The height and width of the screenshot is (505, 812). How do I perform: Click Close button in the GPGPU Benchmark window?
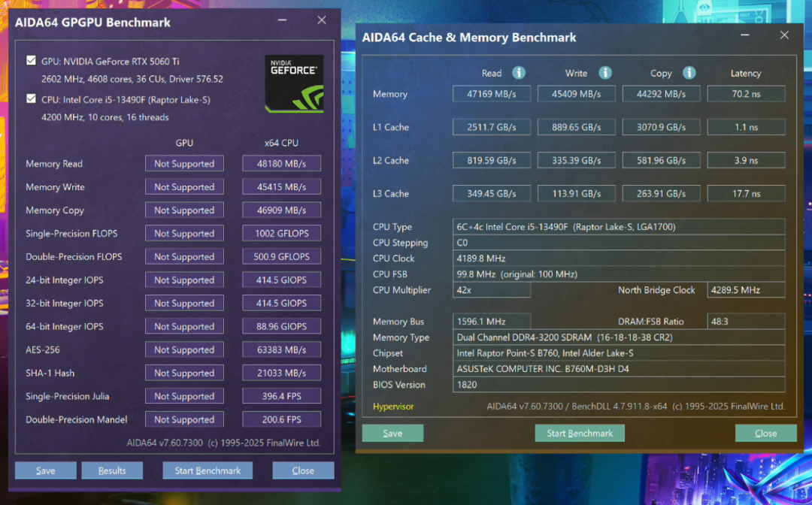[x=303, y=470]
